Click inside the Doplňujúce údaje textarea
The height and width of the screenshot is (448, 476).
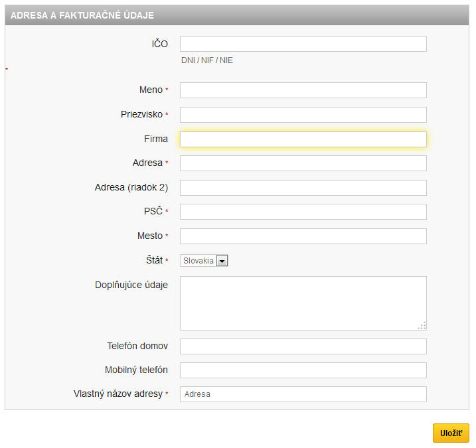[x=303, y=303]
